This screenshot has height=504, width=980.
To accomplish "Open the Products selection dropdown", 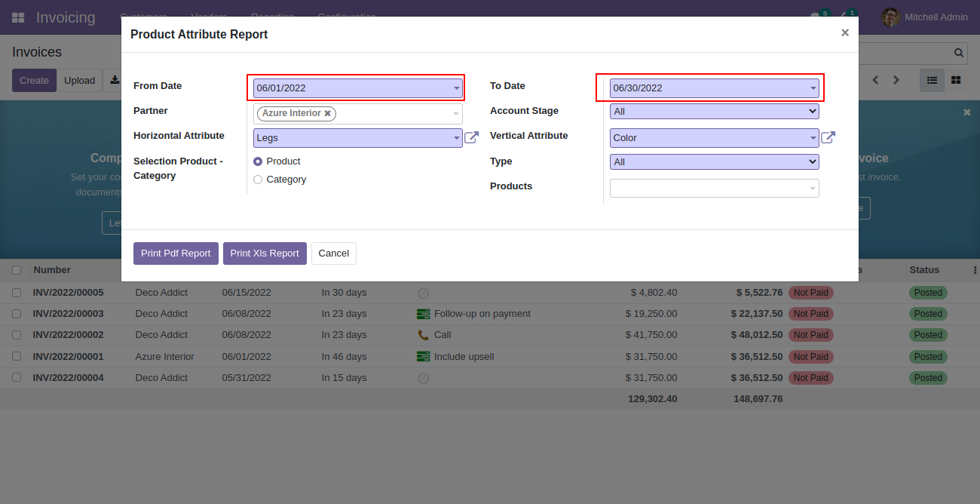I will point(714,188).
